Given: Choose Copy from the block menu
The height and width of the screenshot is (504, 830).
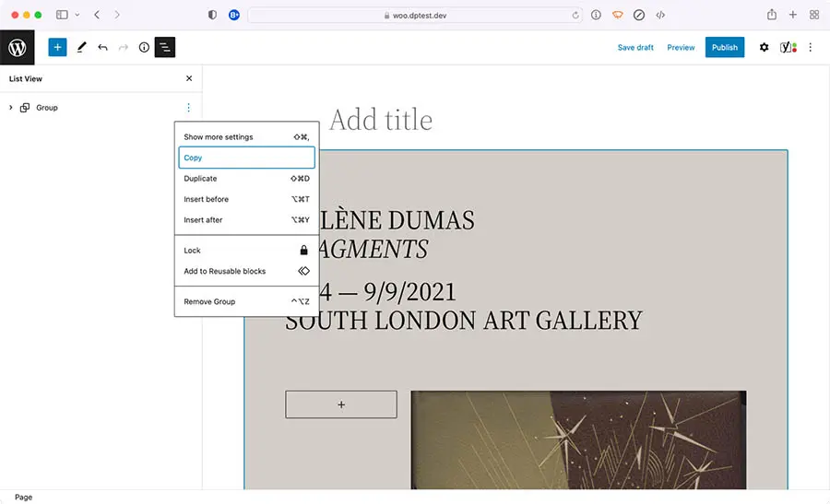Looking at the screenshot, I should 246,158.
